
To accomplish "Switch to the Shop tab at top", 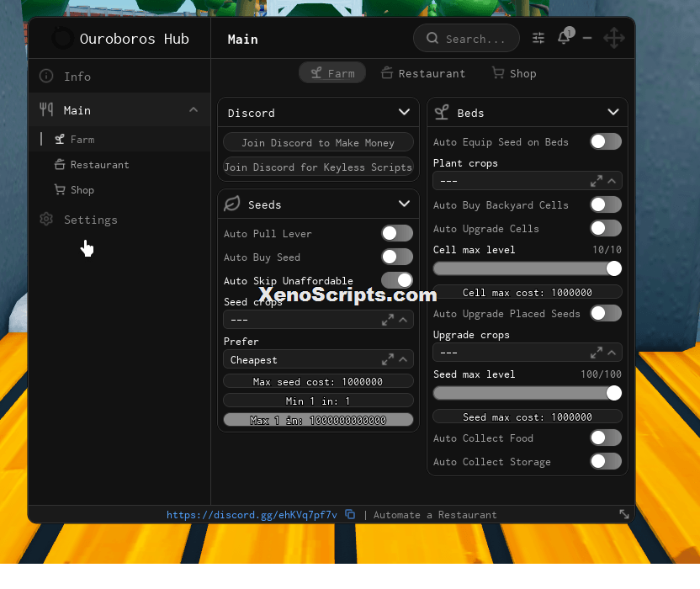I will [x=514, y=73].
